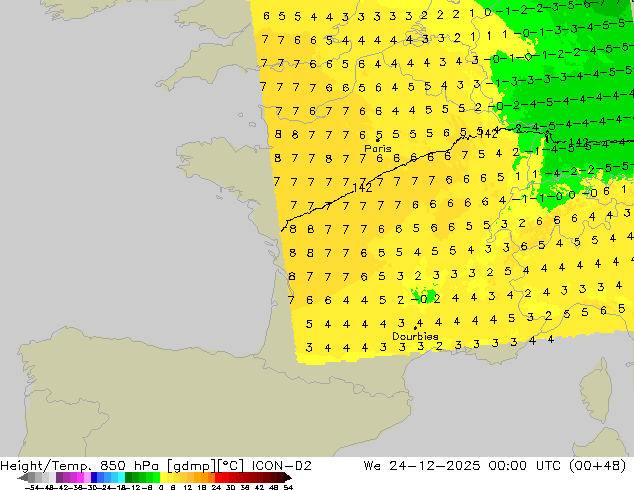This screenshot has height=490, width=634.
Task: Click the Dourbies location label
Action: pyautogui.click(x=415, y=336)
